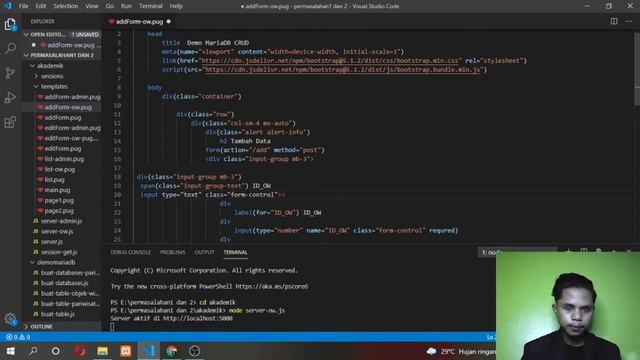
Task: Open Source Control view
Action: coord(10,73)
